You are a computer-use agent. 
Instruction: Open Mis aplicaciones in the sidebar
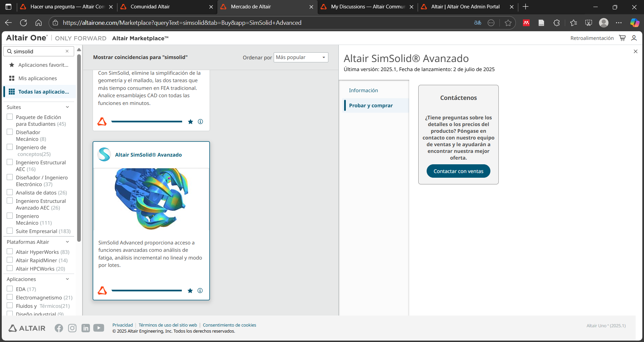[39, 78]
